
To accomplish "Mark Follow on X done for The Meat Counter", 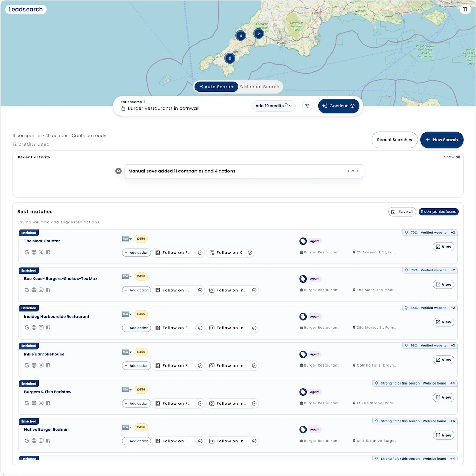I will (250, 253).
